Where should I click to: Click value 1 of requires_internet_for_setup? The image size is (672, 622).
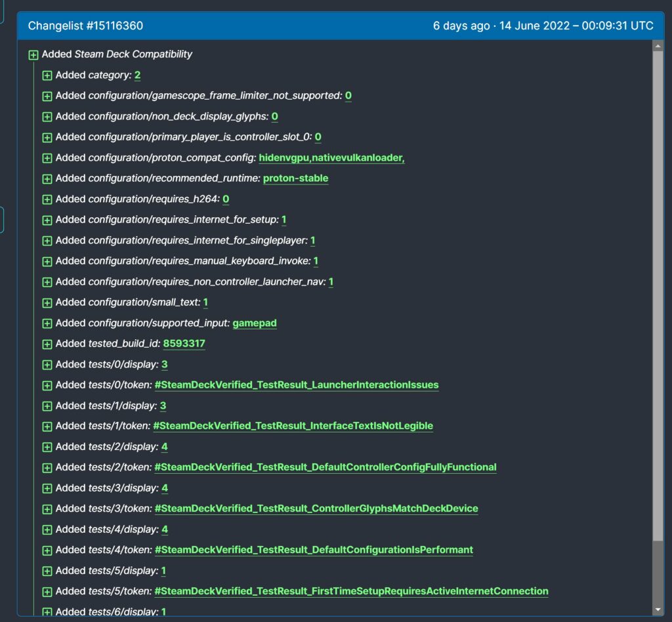coord(283,220)
